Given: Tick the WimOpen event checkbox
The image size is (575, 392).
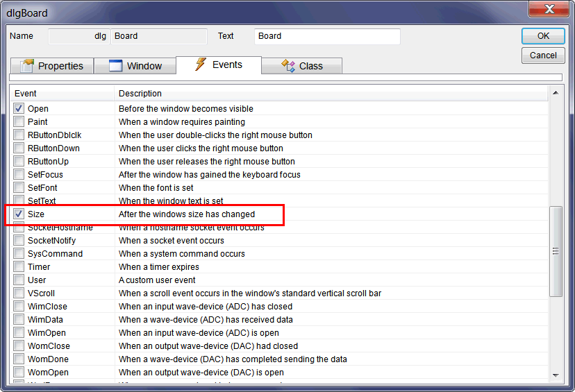Looking at the screenshot, I should 19,332.
